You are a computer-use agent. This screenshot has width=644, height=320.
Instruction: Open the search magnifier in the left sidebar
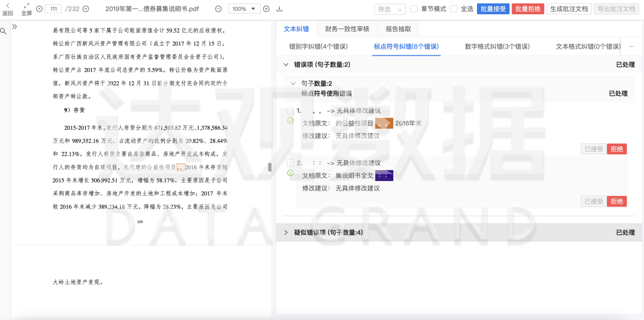point(4,31)
